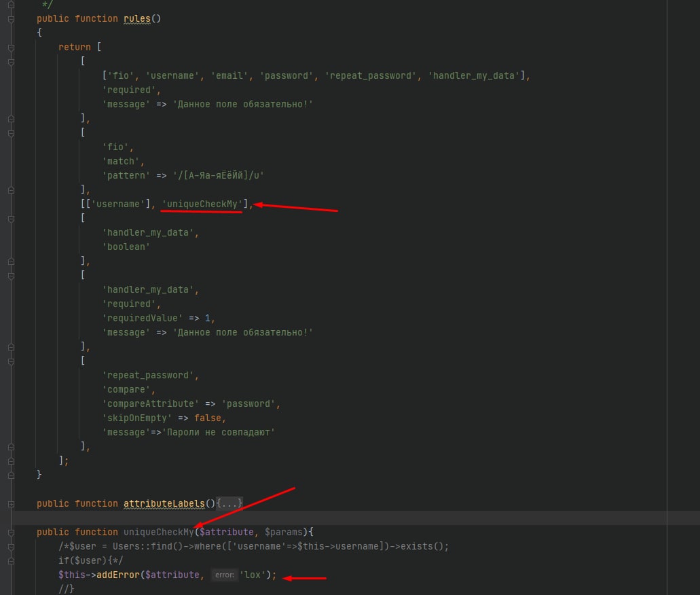Screen dimensions: 700x595
Task: Click the '$this' variable before addError
Action: [x=72, y=575]
